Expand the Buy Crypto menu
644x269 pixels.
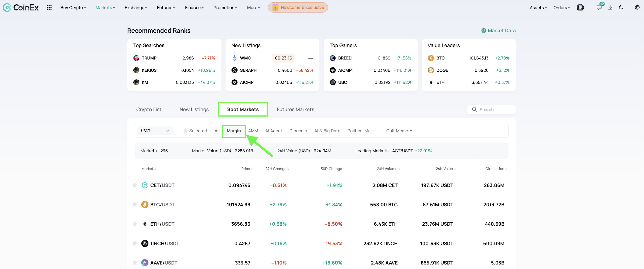pyautogui.click(x=73, y=8)
